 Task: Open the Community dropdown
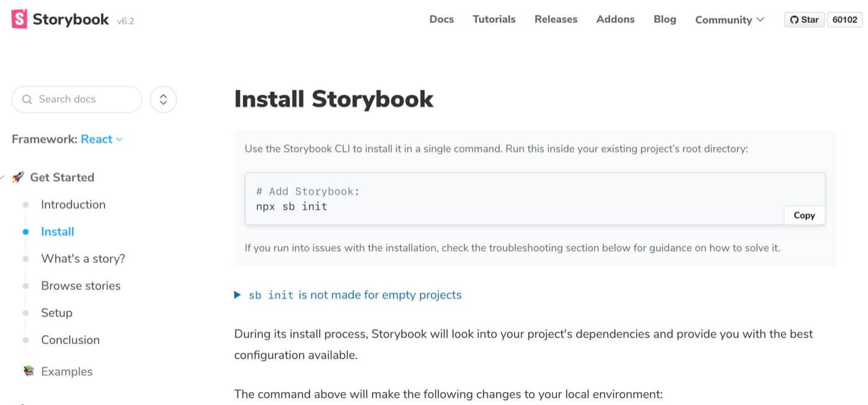[730, 19]
